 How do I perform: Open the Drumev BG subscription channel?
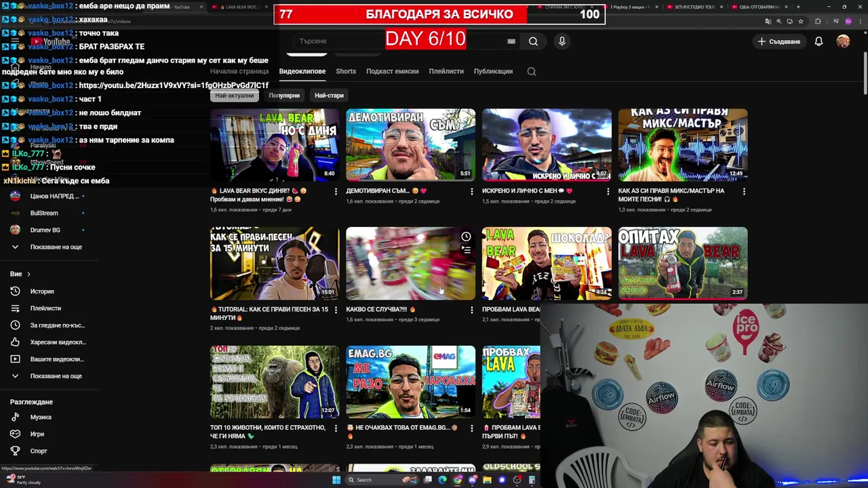(x=45, y=230)
